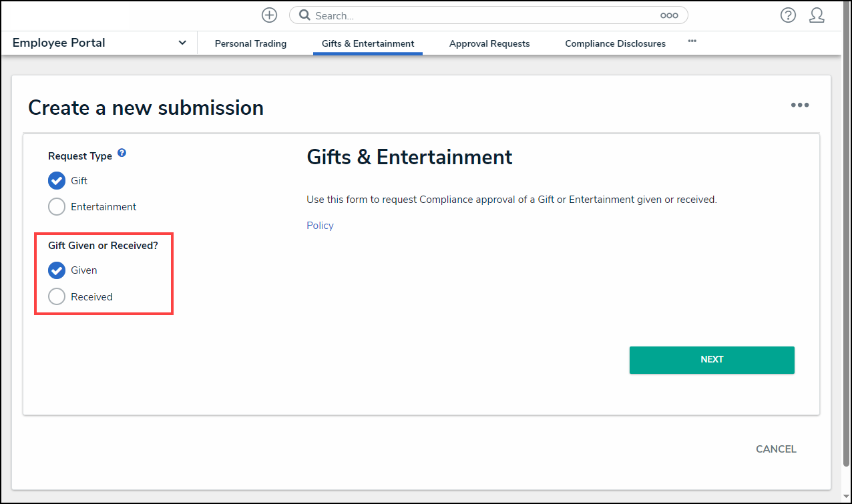
Task: Open the overflow menu beside Compliance Disclosures
Action: 692,41
